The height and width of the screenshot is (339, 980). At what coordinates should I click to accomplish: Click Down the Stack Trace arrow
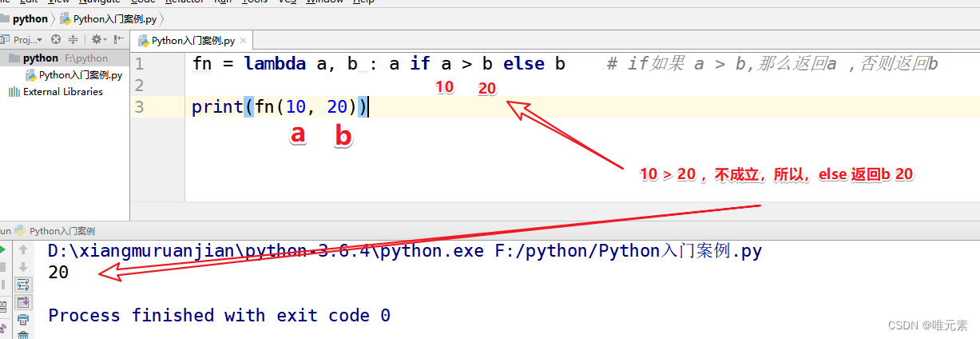pos(23,266)
